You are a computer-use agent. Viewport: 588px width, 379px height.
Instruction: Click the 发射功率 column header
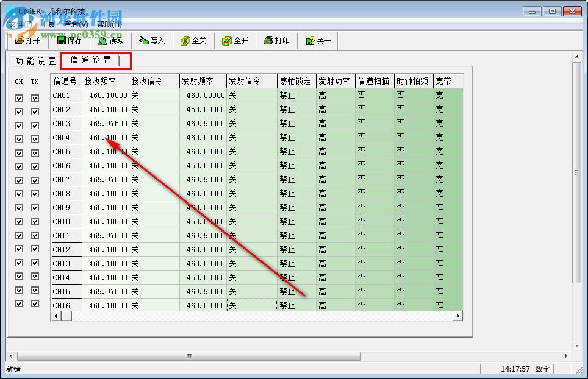335,81
